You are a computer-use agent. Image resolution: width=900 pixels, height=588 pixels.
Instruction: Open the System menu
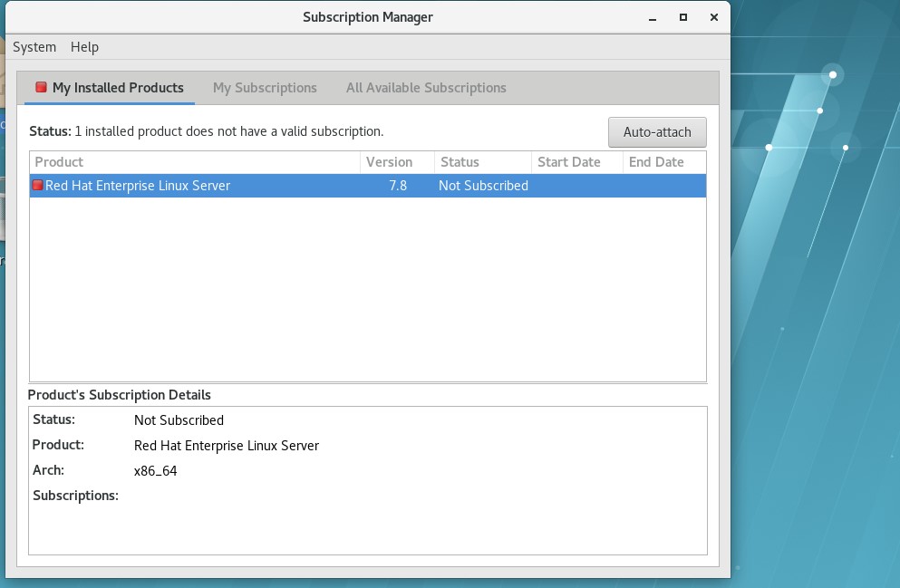pyautogui.click(x=34, y=47)
